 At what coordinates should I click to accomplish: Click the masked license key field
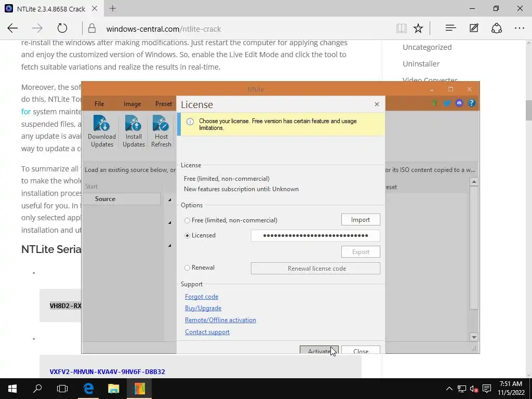pyautogui.click(x=315, y=235)
